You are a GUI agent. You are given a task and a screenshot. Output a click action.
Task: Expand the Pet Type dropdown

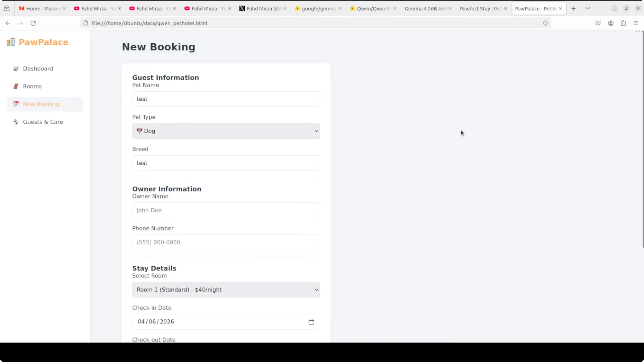(x=226, y=131)
